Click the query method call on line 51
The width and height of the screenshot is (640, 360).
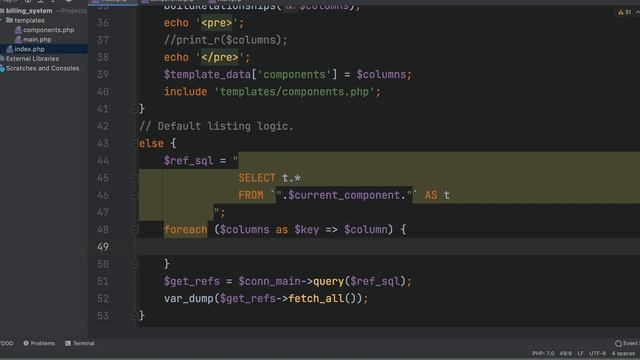pos(329,281)
